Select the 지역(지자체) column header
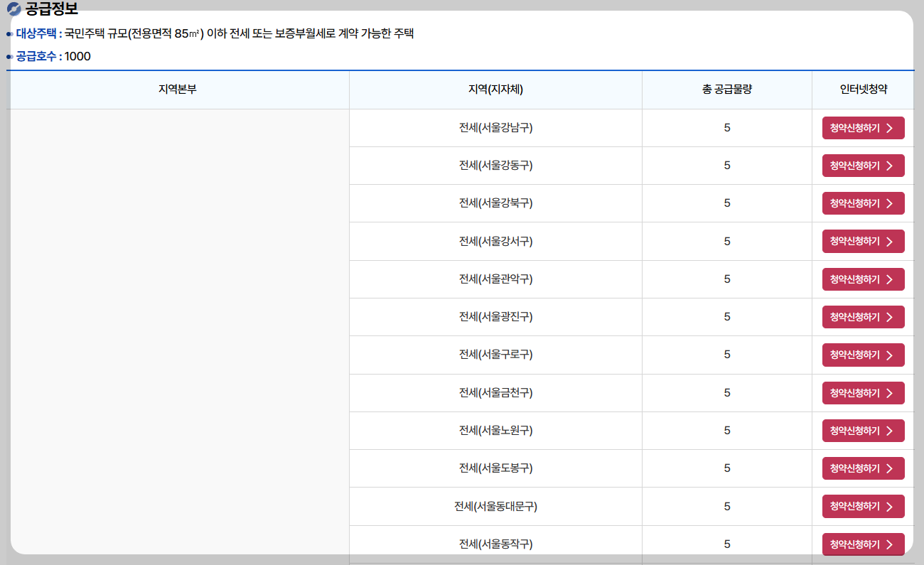Screen dimensions: 924x565 click(495, 90)
